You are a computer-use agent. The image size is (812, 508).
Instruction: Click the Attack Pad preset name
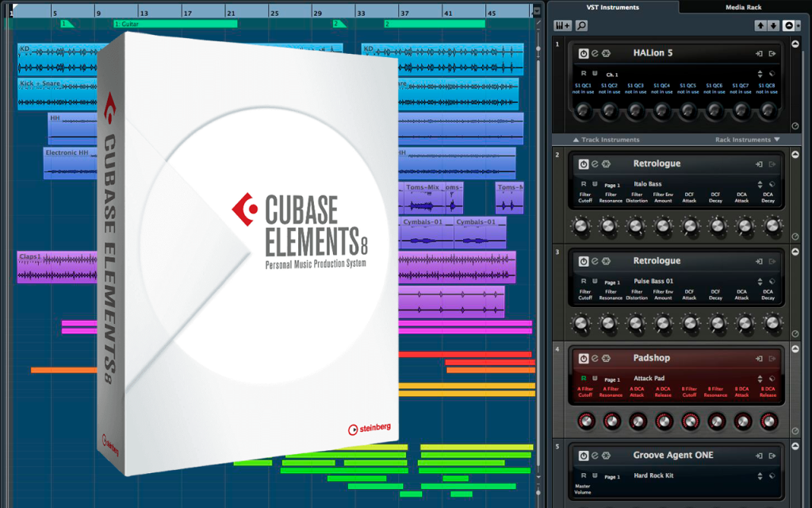[x=649, y=379]
